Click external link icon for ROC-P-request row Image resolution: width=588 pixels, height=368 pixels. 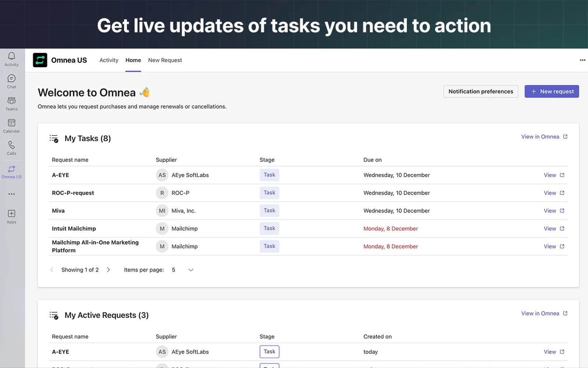click(x=562, y=192)
